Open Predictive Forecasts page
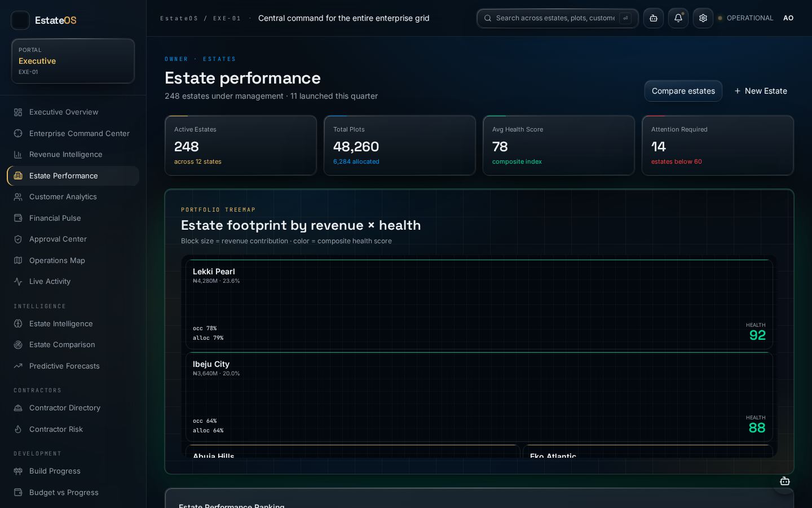The height and width of the screenshot is (508, 812). point(73,366)
